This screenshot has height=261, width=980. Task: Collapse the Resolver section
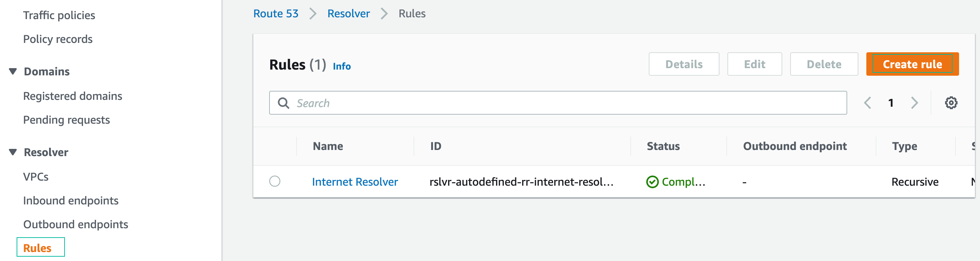click(x=13, y=151)
